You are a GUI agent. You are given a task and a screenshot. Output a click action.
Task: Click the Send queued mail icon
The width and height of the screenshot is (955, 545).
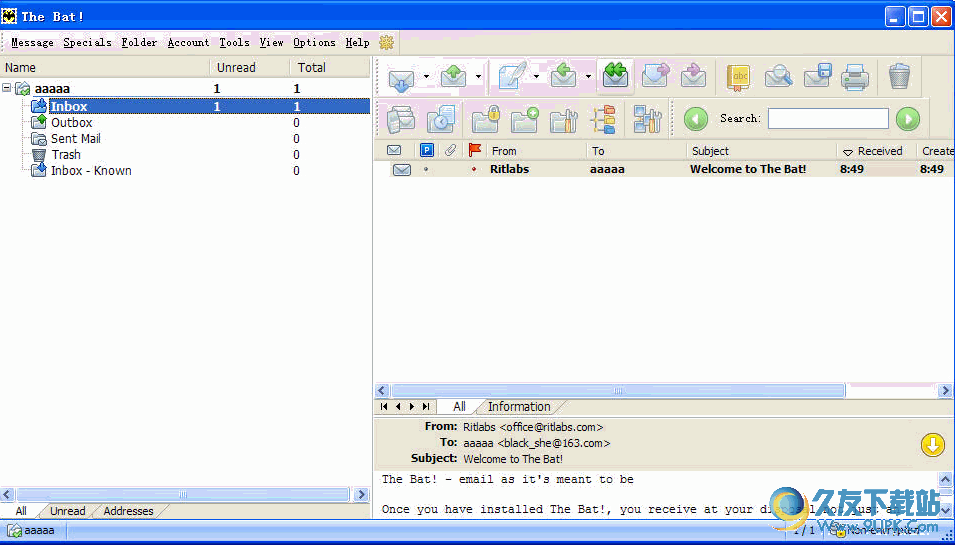coord(454,77)
